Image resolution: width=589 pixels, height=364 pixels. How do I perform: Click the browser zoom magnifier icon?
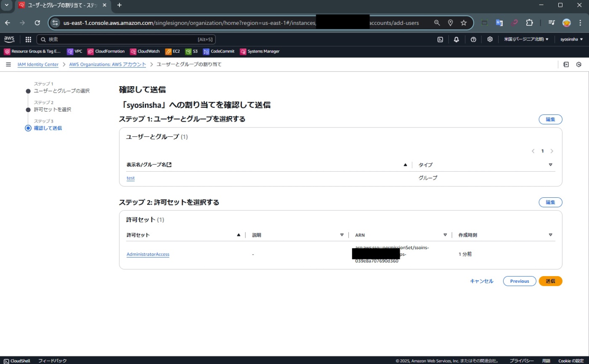[437, 23]
